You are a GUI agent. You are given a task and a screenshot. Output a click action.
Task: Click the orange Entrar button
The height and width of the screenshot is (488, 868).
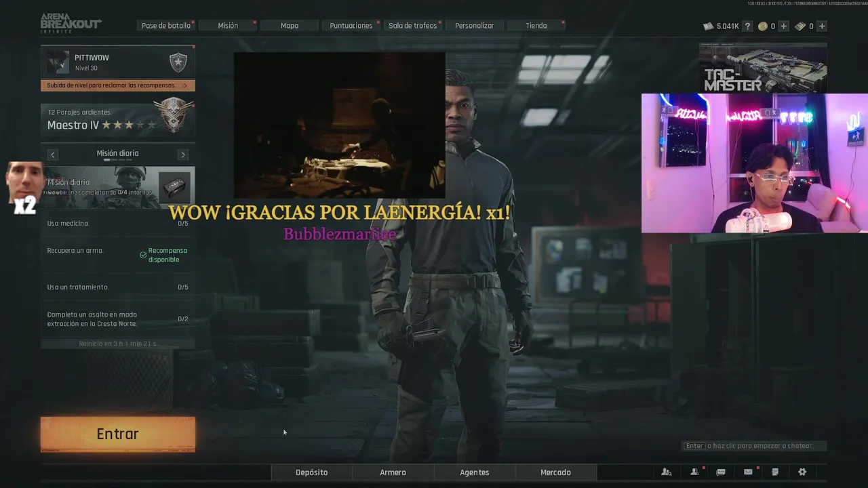(118, 434)
